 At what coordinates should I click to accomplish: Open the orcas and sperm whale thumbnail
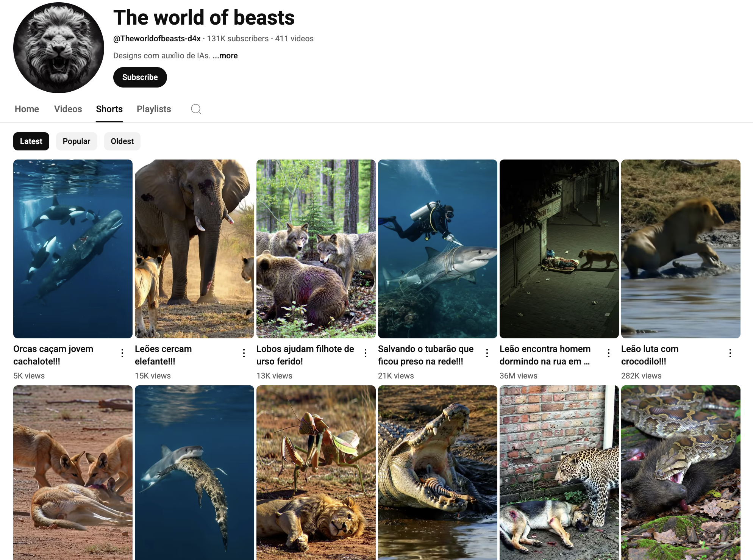(x=73, y=249)
